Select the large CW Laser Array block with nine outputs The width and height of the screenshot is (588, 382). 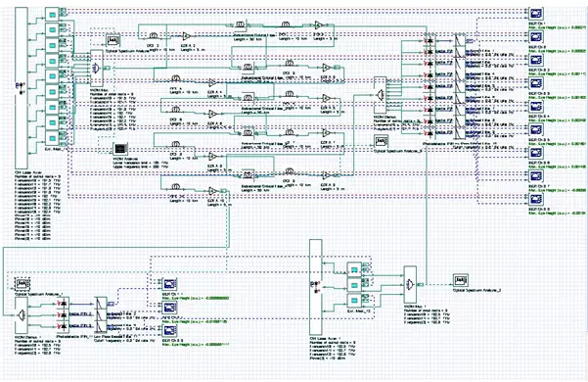(22, 88)
